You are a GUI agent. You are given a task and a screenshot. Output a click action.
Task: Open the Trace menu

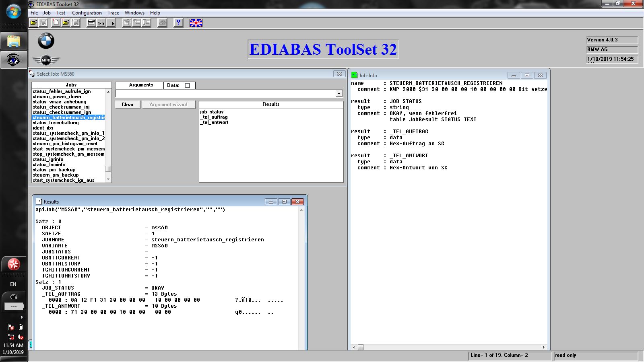click(113, 13)
